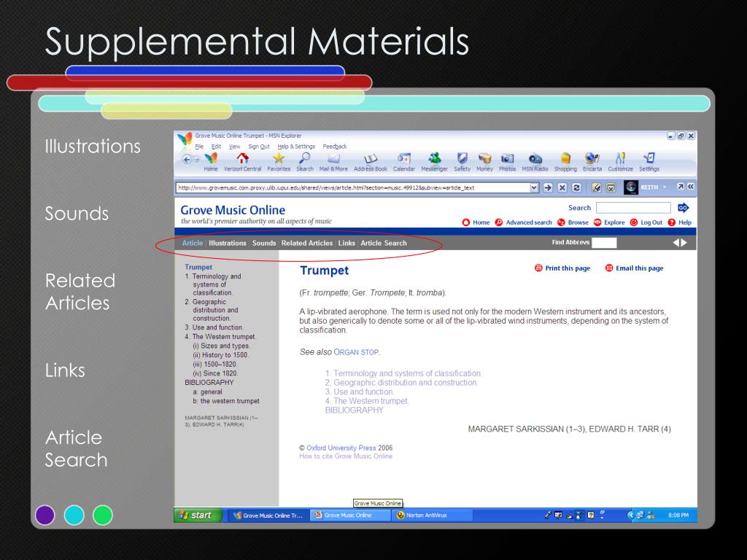Viewport: 747px width, 560px height.
Task: Click the Go arrow next to the address bar
Action: point(548,187)
